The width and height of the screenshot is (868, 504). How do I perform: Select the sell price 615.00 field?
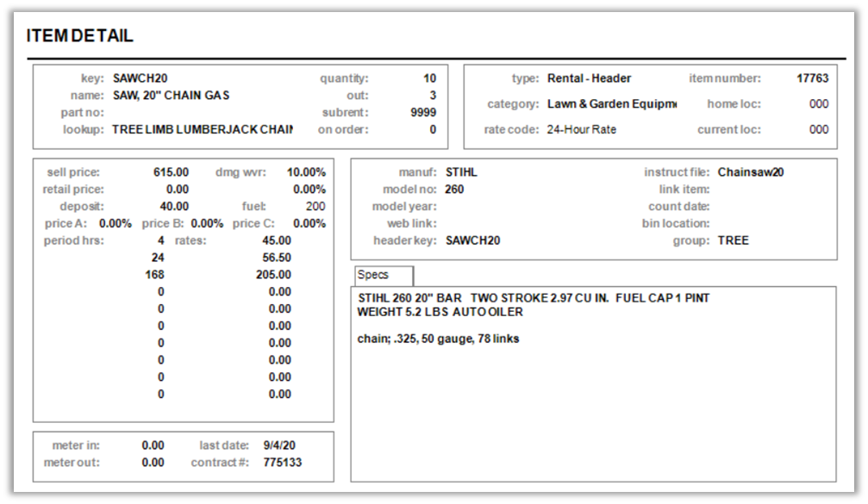171,172
